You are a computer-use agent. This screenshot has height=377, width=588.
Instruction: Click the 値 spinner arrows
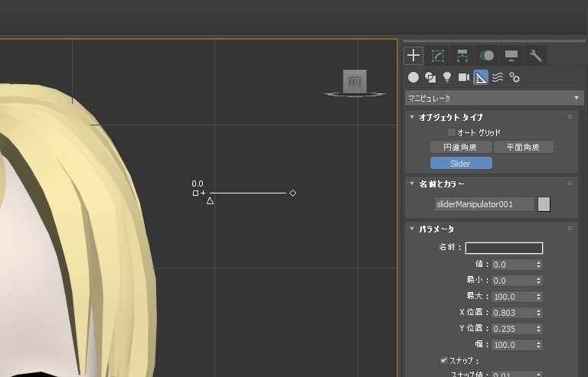pyautogui.click(x=539, y=265)
